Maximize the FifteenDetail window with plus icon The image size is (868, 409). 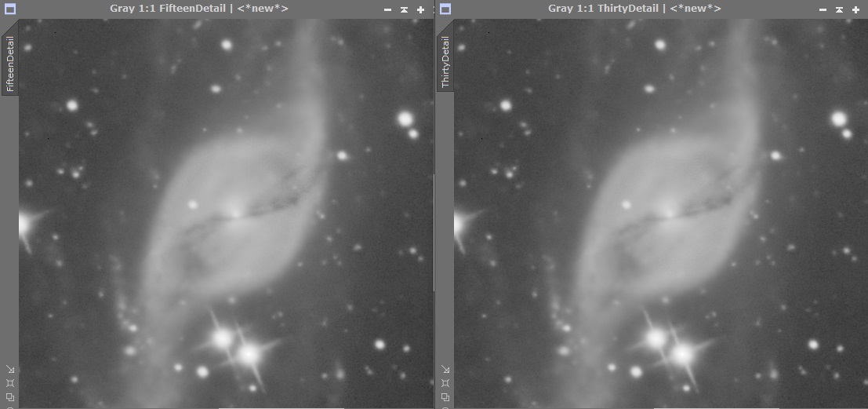421,9
